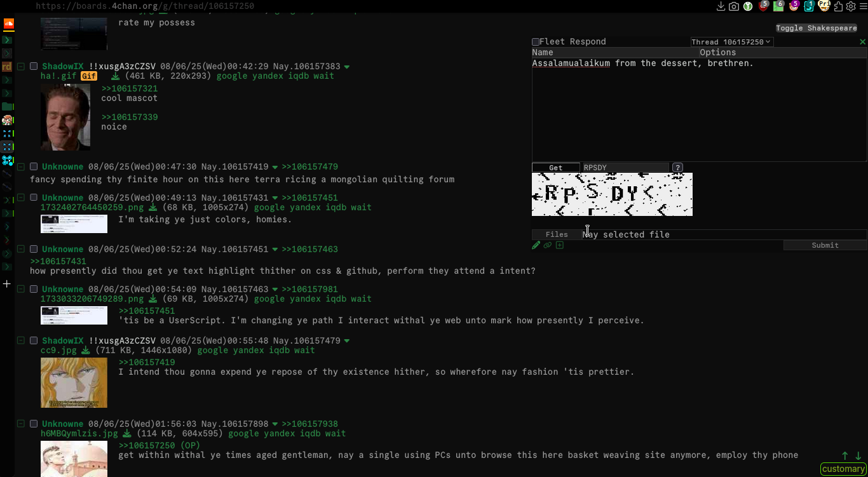Image resolution: width=868 pixels, height=477 pixels.
Task: Click the green plus-box icon in reply form
Action: point(560,245)
